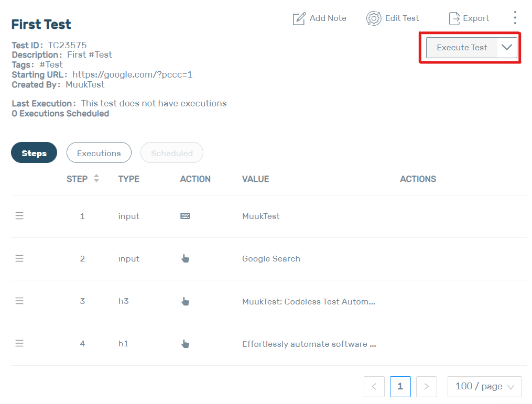
Task: Go to the next page arrow
Action: (426, 387)
